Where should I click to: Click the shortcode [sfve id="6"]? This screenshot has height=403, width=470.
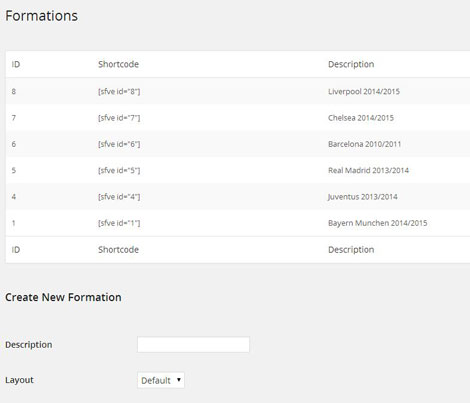coord(119,144)
